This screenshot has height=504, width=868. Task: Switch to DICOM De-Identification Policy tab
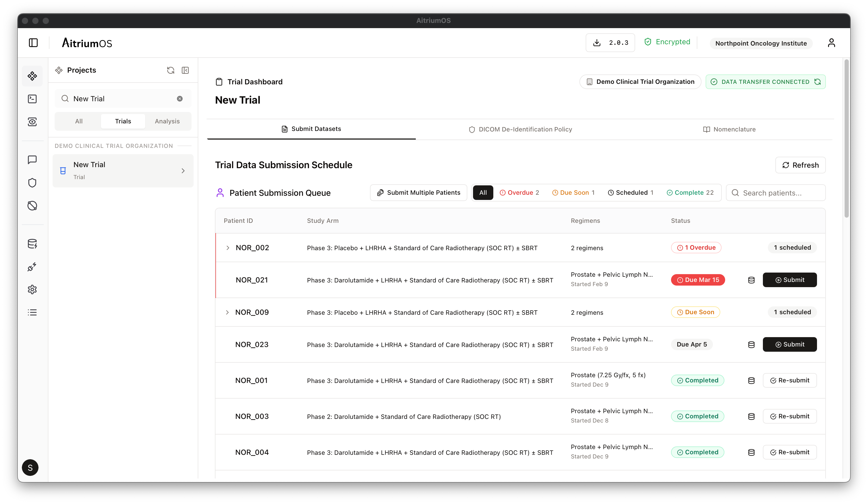[x=520, y=129]
